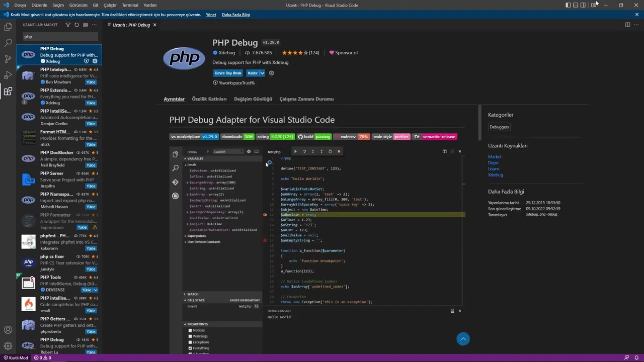Open the Market resource link
644x362 pixels.
495,157
